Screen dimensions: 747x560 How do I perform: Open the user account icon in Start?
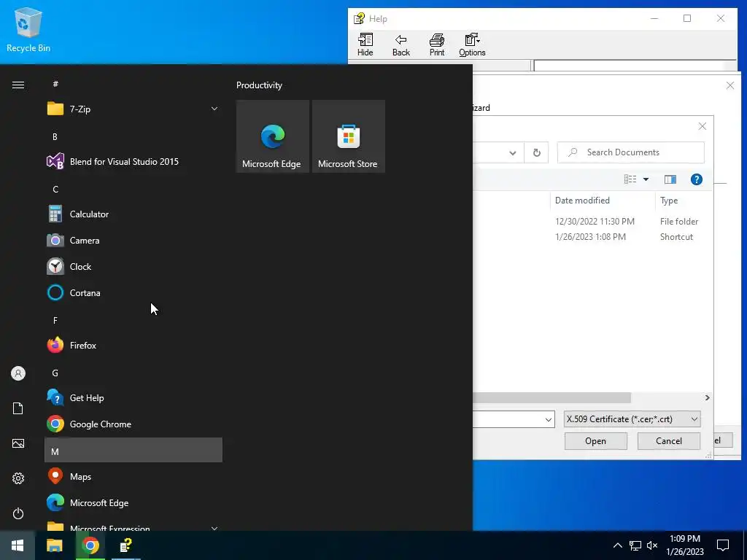[x=18, y=373]
